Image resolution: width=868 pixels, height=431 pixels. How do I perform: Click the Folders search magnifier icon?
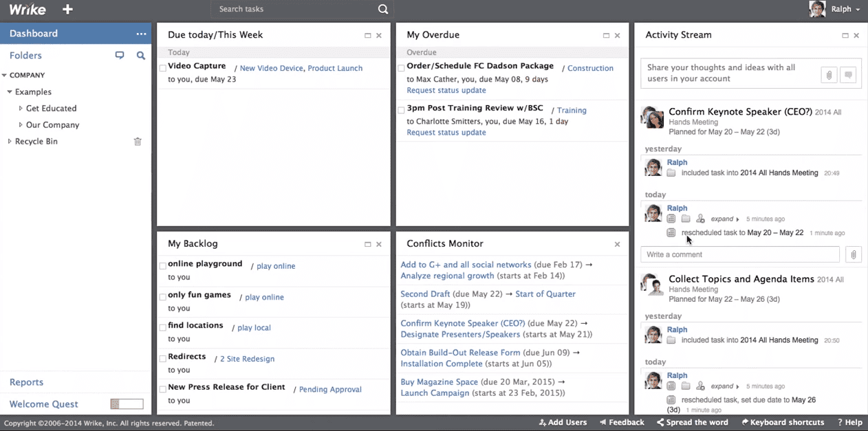pos(140,56)
